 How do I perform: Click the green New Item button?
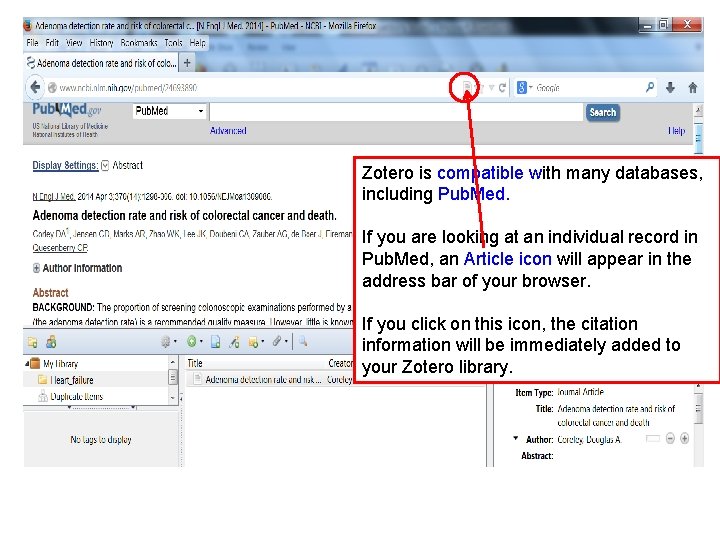pos(194,342)
